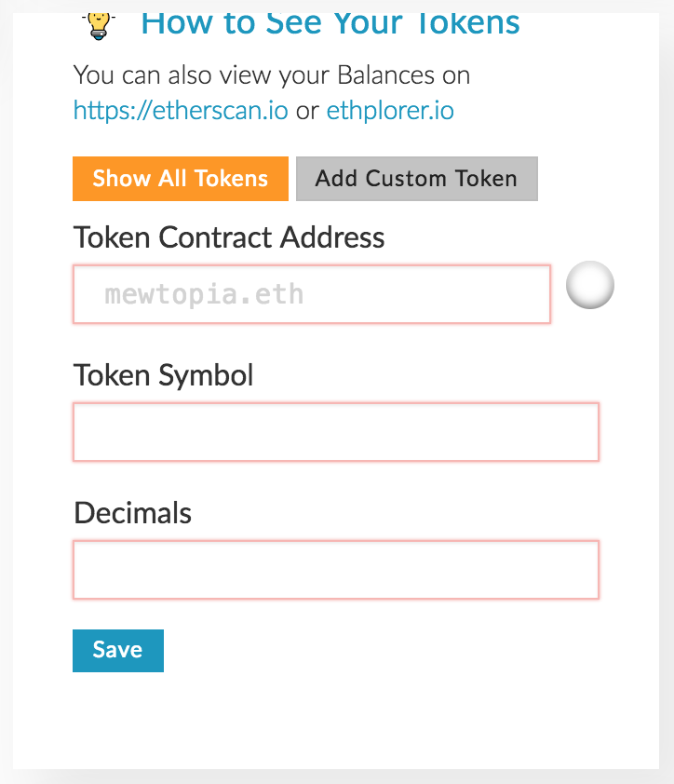Click the address identicon circle
Screen dimensions: 674x784
(x=590, y=285)
